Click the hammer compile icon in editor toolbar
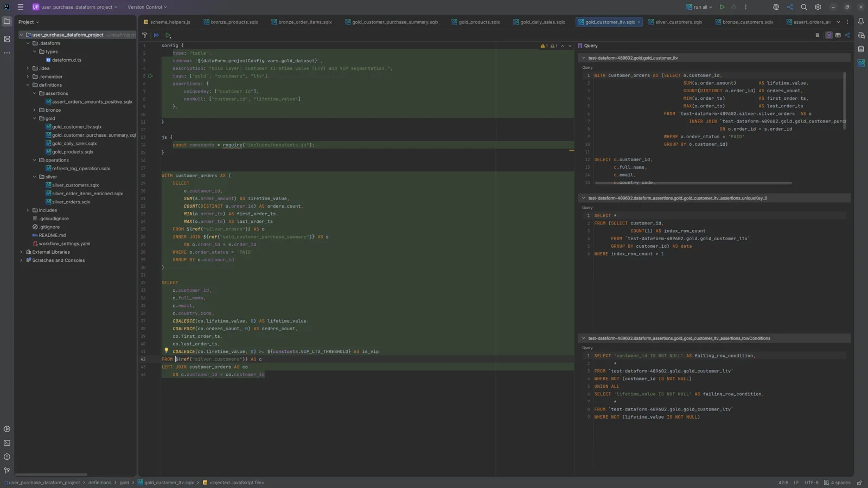 point(145,35)
